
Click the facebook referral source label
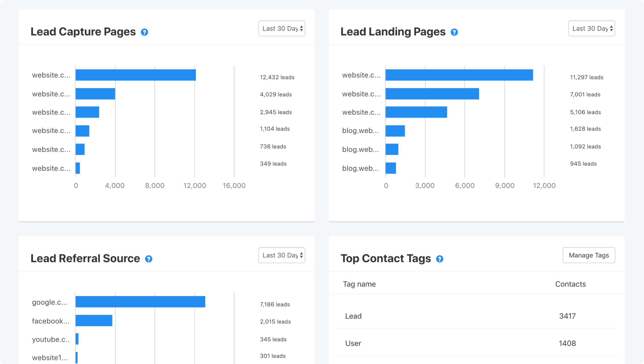(x=50, y=321)
